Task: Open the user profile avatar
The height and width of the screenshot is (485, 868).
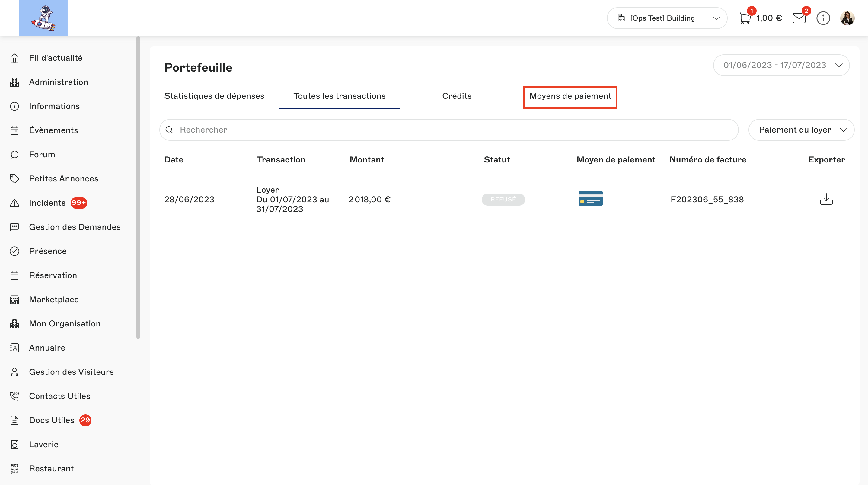Action: [847, 18]
